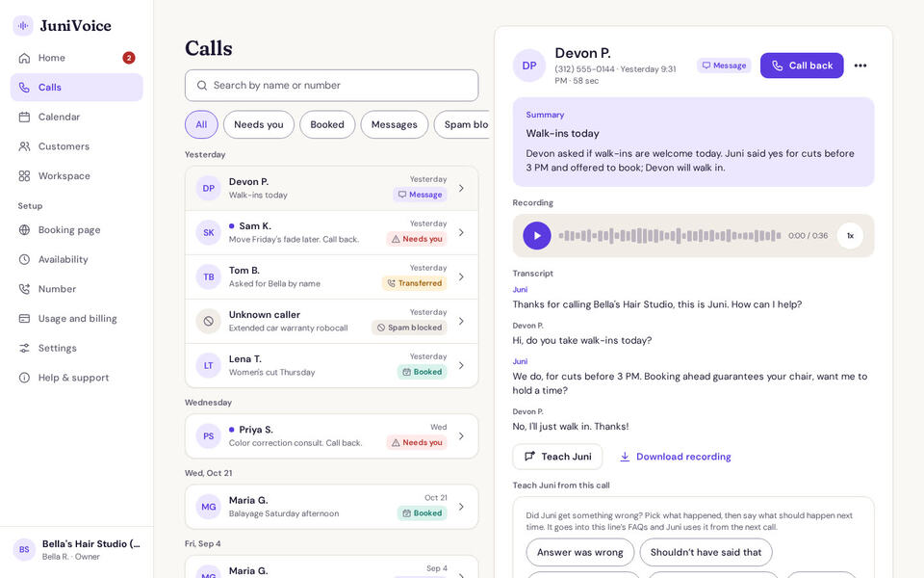
Task: Open the Calendar section
Action: 77,117
